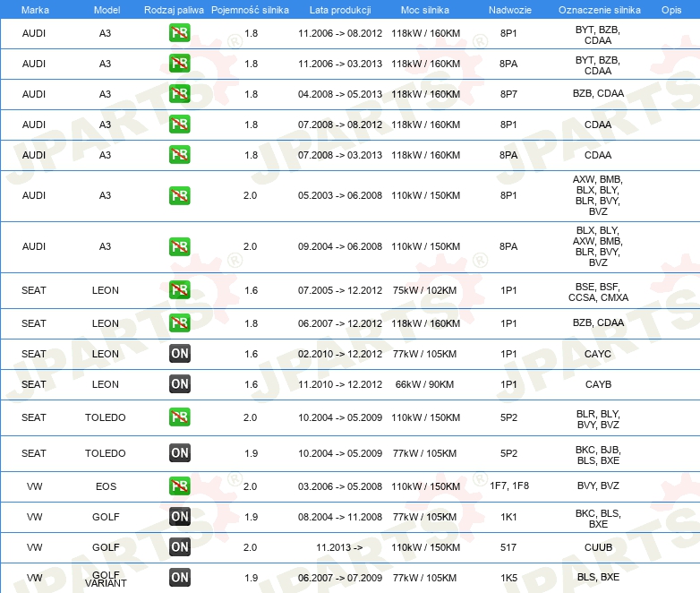700x593 pixels.
Task: Click the ON diesel icon for Seat Leon 66kW
Action: pyautogui.click(x=179, y=384)
